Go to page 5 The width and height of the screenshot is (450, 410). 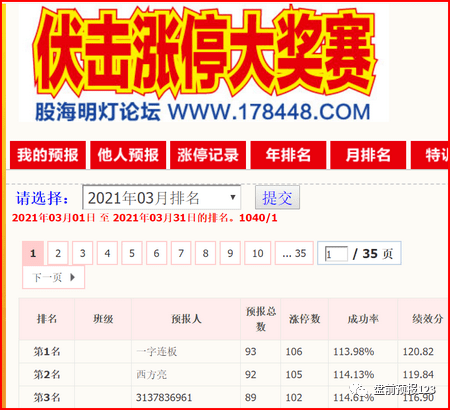pyautogui.click(x=132, y=253)
